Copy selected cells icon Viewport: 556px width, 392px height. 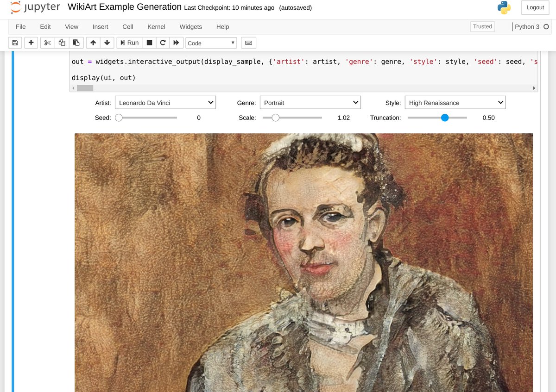pyautogui.click(x=62, y=43)
